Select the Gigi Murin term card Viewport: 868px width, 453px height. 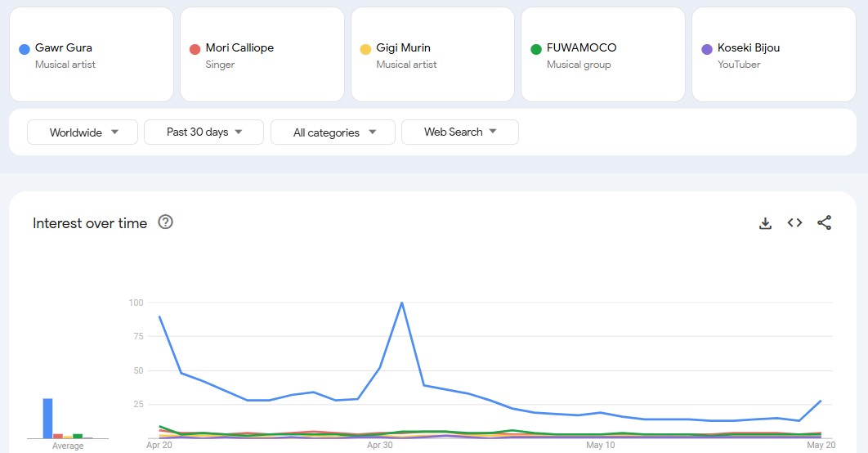tap(432, 55)
